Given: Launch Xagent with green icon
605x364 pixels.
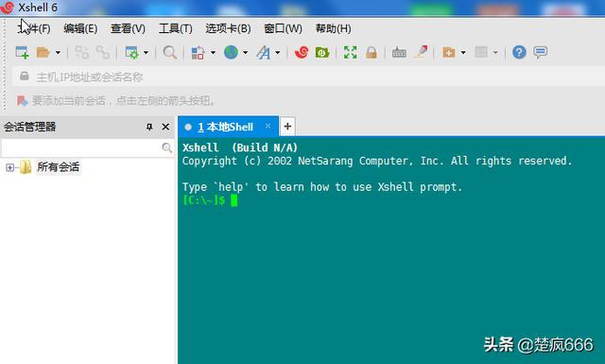Looking at the screenshot, I should pos(322,52).
